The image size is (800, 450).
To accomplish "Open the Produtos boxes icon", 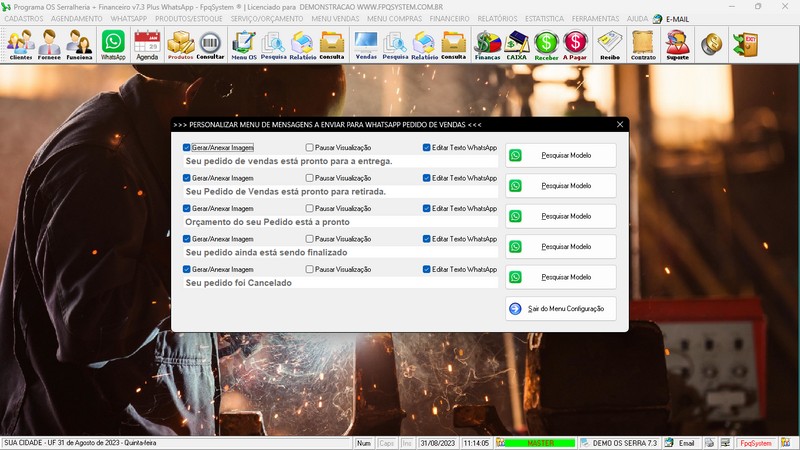I will [181, 45].
